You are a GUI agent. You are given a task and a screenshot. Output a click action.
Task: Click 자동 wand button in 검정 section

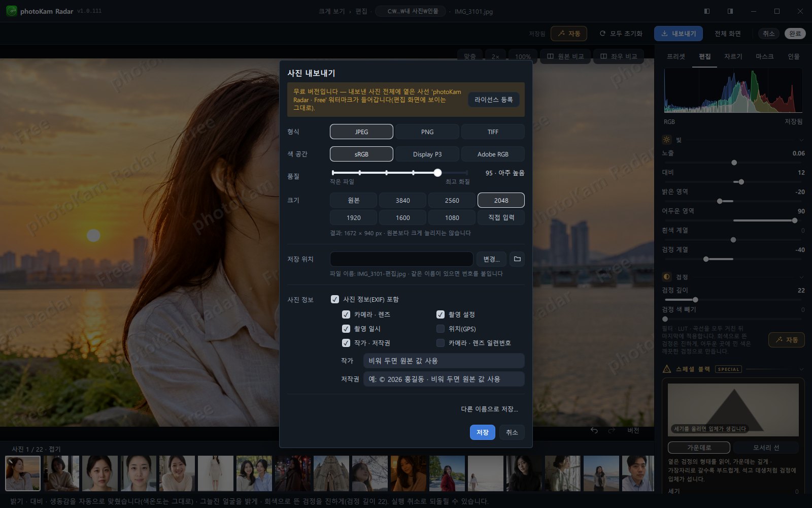(x=787, y=340)
